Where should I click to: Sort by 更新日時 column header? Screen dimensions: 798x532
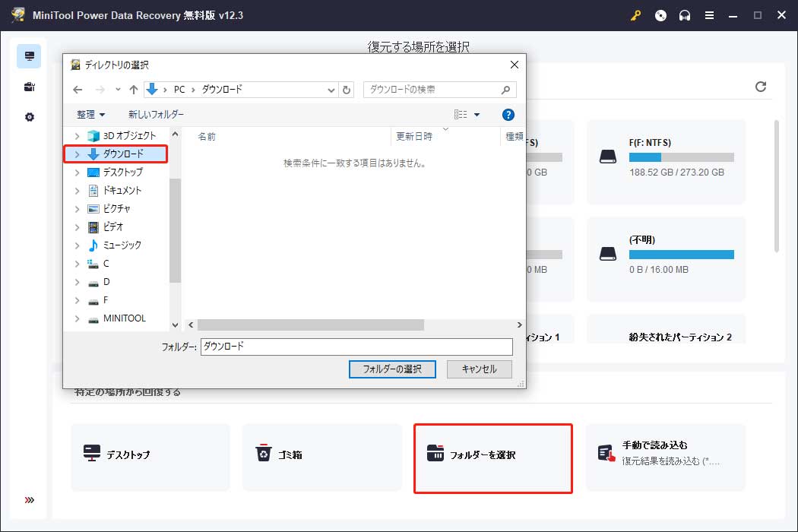(x=413, y=137)
